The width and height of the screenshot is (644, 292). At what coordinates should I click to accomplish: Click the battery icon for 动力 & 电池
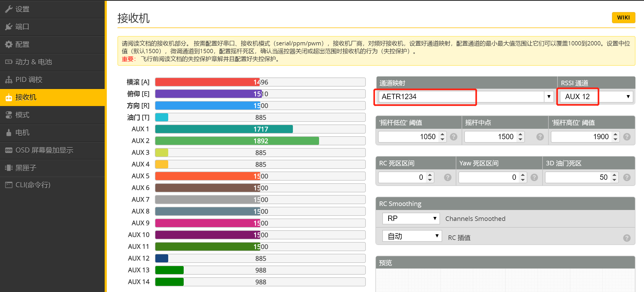pyautogui.click(x=9, y=62)
